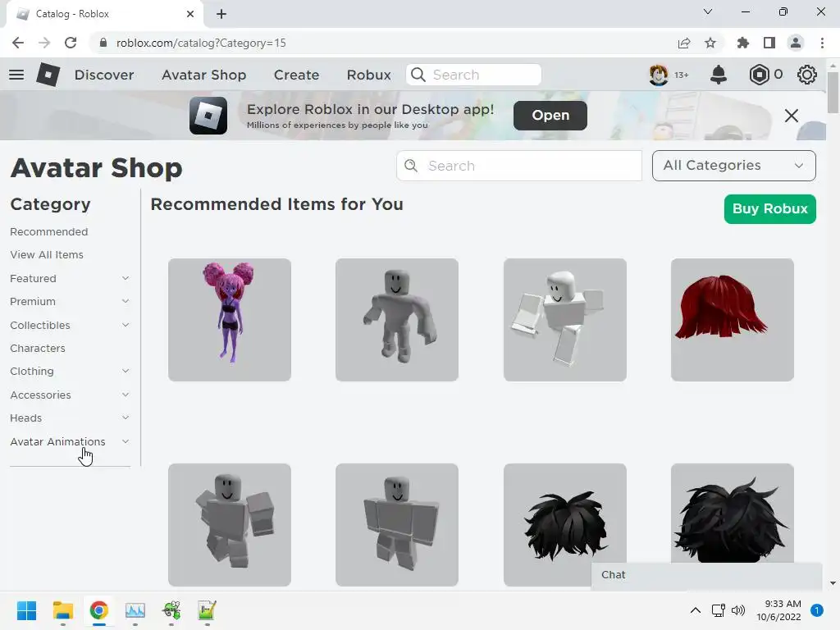The height and width of the screenshot is (630, 840).
Task: Open the notifications bell icon
Action: (x=719, y=75)
